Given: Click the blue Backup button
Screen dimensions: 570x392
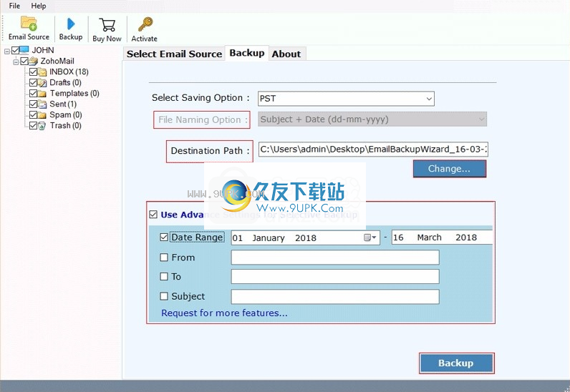Looking at the screenshot, I should [456, 363].
